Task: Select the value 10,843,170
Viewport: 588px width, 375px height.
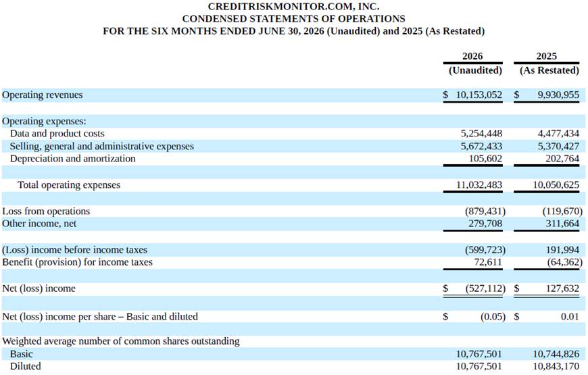Action: click(x=556, y=366)
